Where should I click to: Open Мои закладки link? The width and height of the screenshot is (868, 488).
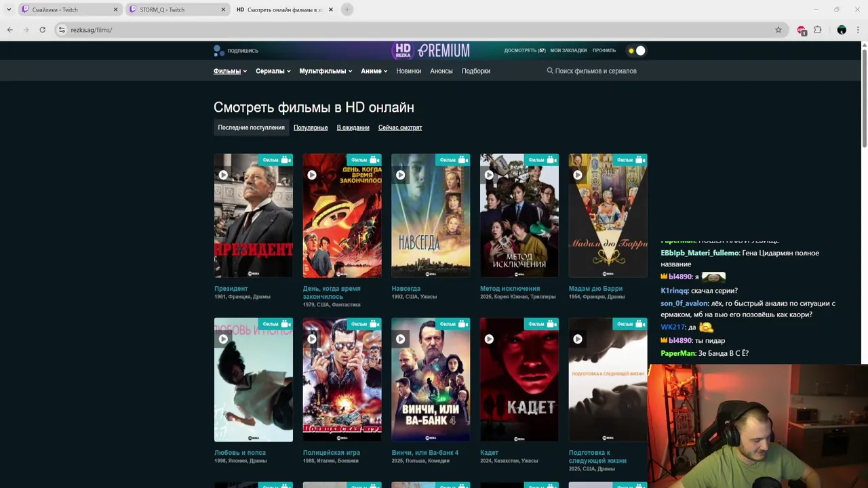568,50
